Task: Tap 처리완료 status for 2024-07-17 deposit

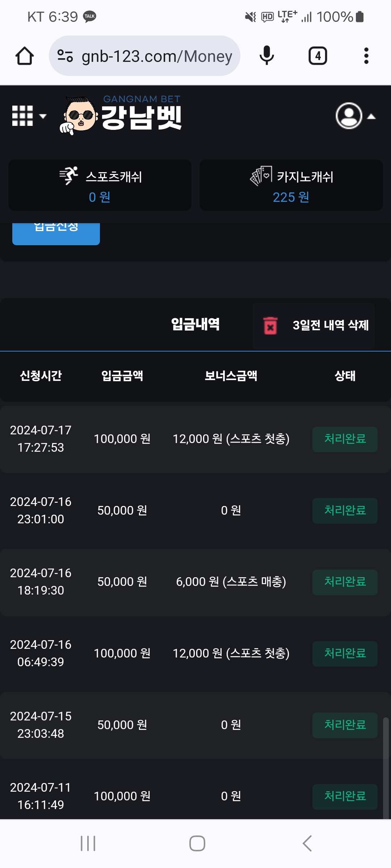Action: 345,439
